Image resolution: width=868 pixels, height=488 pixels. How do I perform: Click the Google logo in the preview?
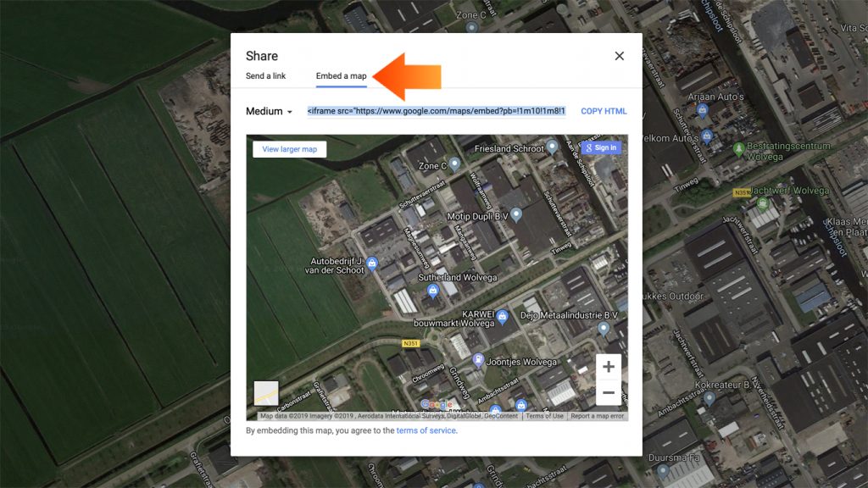click(437, 404)
